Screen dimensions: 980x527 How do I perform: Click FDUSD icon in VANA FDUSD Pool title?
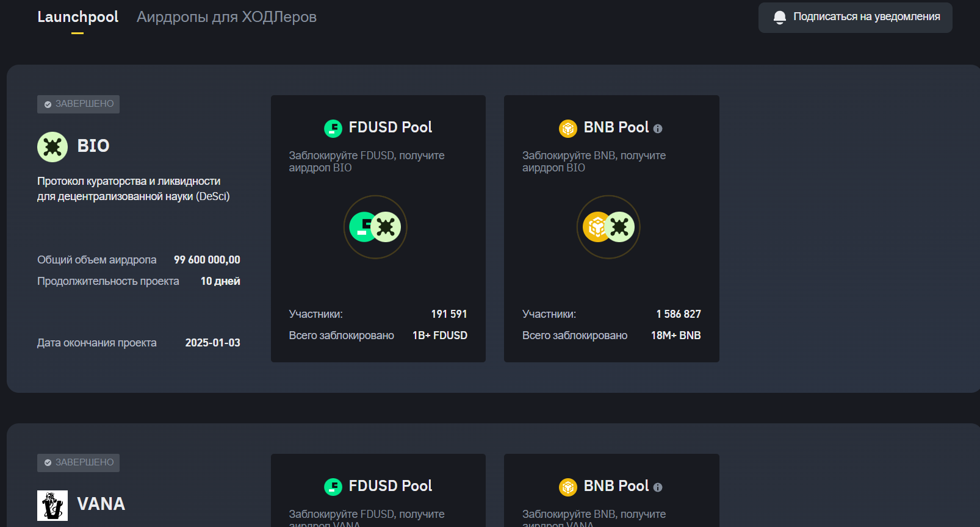click(333, 487)
